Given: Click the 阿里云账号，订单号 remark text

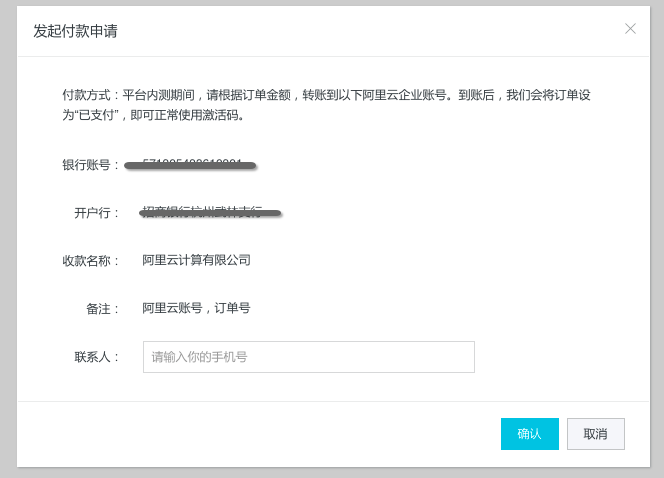Looking at the screenshot, I should [196, 308].
